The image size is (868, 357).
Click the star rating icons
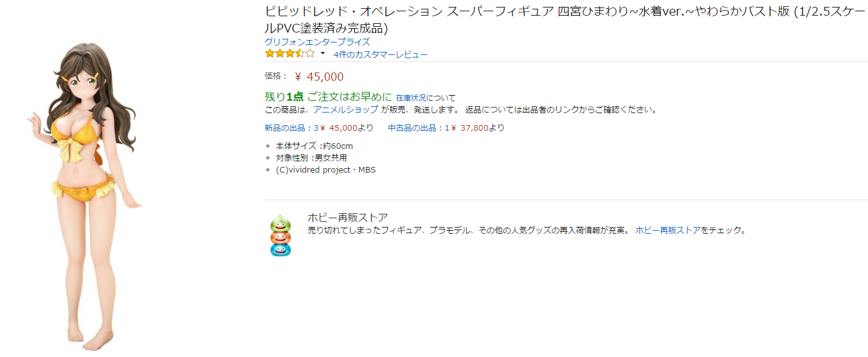pyautogui.click(x=289, y=54)
